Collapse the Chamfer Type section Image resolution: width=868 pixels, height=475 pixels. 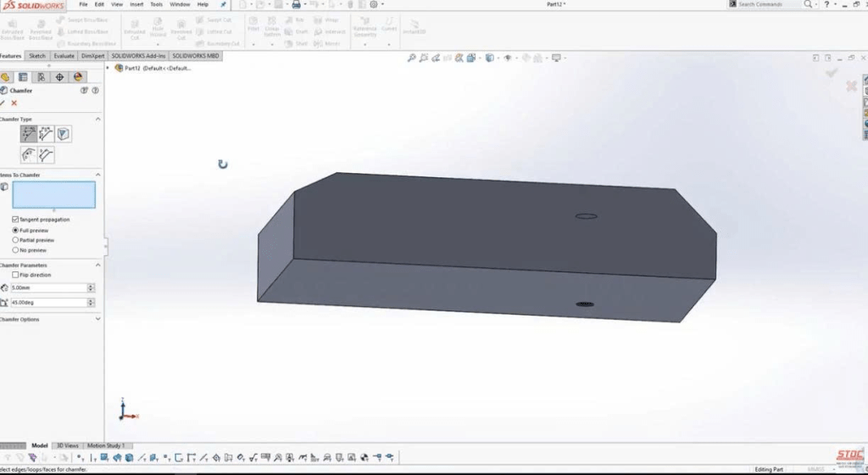[x=98, y=119]
